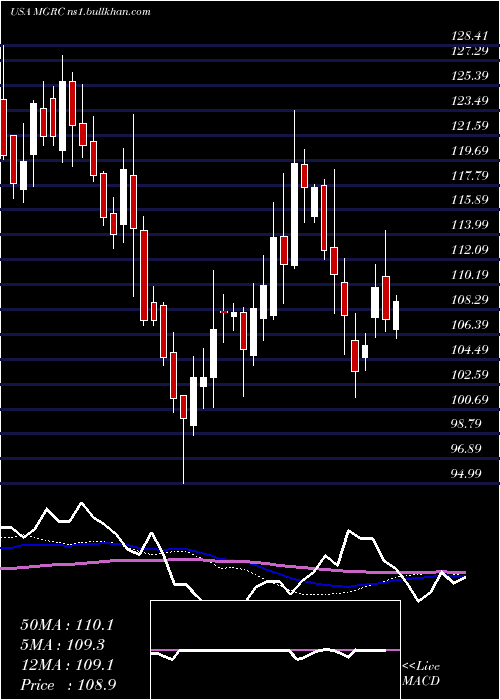The width and height of the screenshot is (500, 700).
Task: Click the 50MA : 110.1 legend value
Action: 67,625
